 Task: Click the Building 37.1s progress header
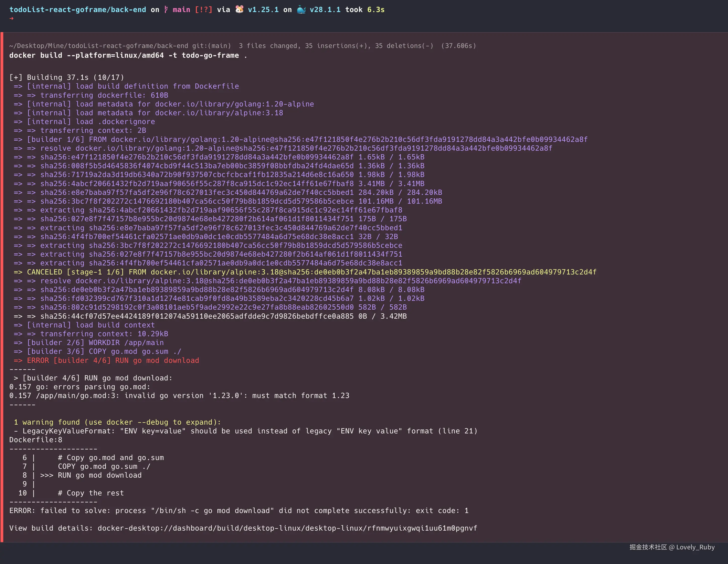[67, 77]
